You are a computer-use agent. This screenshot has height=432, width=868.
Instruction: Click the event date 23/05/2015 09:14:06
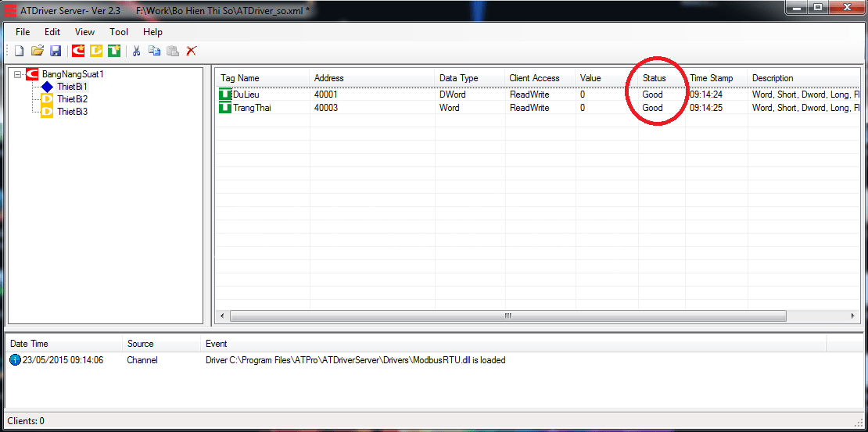point(63,360)
